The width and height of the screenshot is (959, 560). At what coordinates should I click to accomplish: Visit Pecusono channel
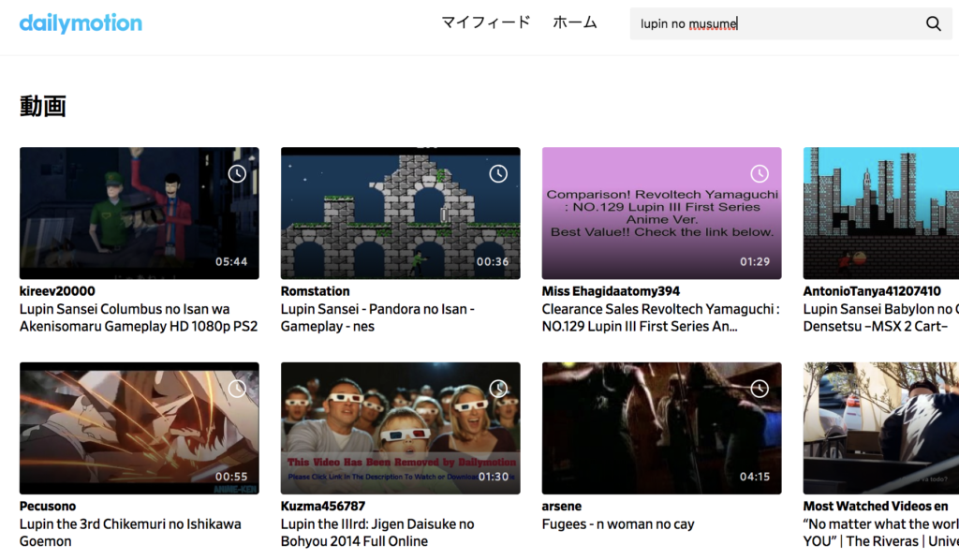[48, 507]
